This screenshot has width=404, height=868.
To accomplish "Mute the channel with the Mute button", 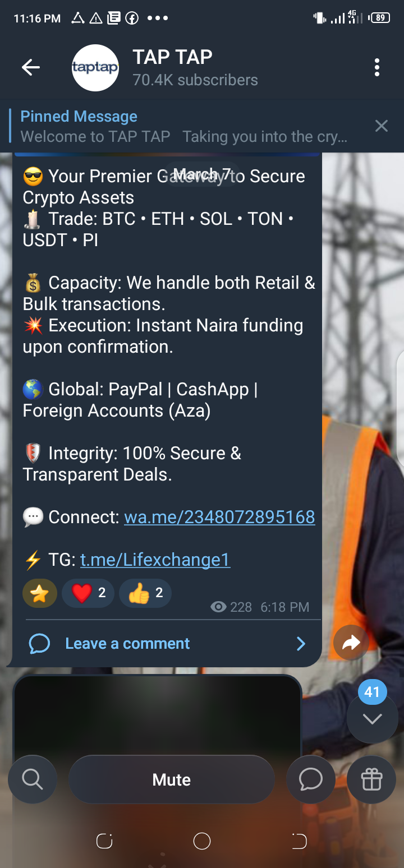I will [172, 779].
